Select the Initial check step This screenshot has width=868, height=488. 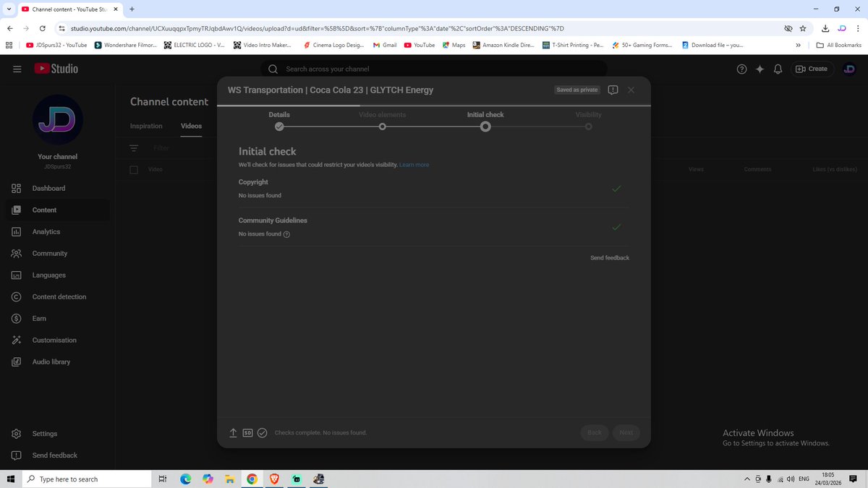[x=485, y=121]
